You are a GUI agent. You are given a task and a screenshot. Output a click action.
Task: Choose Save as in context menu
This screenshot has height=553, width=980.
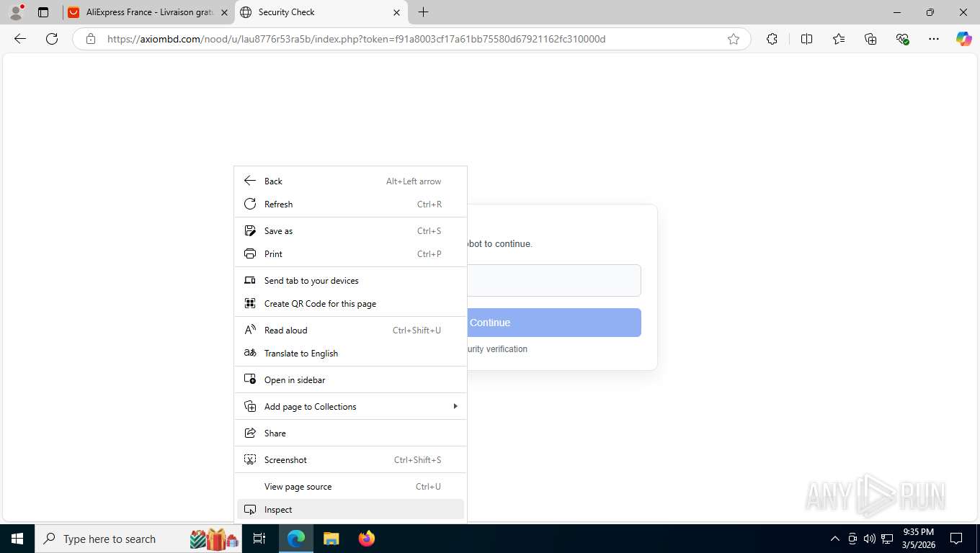click(350, 231)
